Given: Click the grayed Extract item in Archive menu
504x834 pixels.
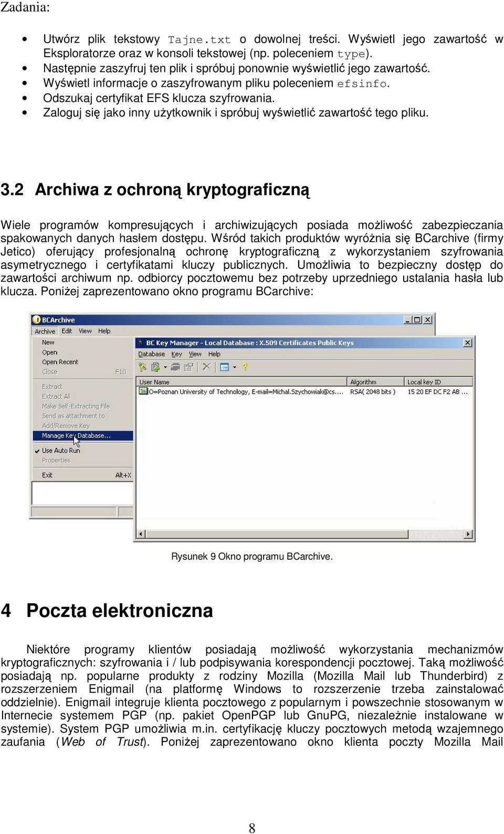Looking at the screenshot, I should [x=83, y=386].
